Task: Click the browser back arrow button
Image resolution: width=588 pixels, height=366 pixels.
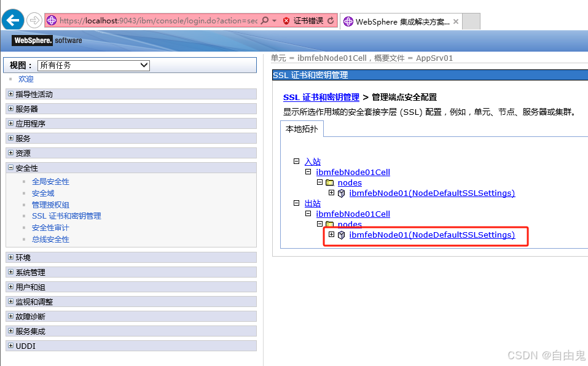Action: pos(13,20)
